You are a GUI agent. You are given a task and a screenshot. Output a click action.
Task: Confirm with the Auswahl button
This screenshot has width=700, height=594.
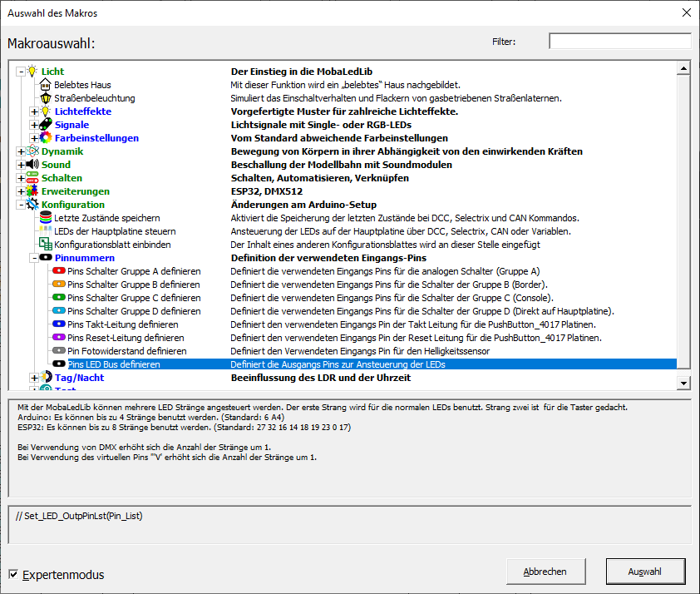coord(645,572)
